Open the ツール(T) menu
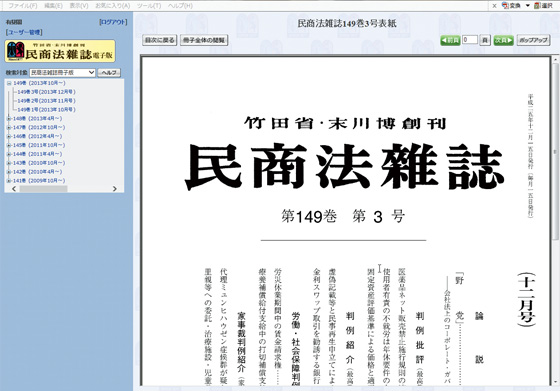Screen dimensions: 560x391 [x=149, y=6]
